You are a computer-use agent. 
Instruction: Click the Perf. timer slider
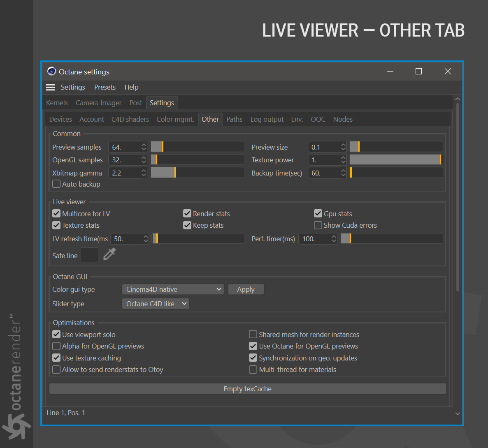(x=392, y=239)
